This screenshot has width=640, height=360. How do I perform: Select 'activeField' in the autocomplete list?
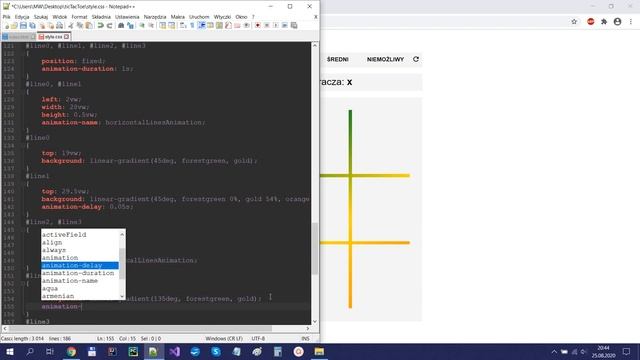[x=64, y=235]
